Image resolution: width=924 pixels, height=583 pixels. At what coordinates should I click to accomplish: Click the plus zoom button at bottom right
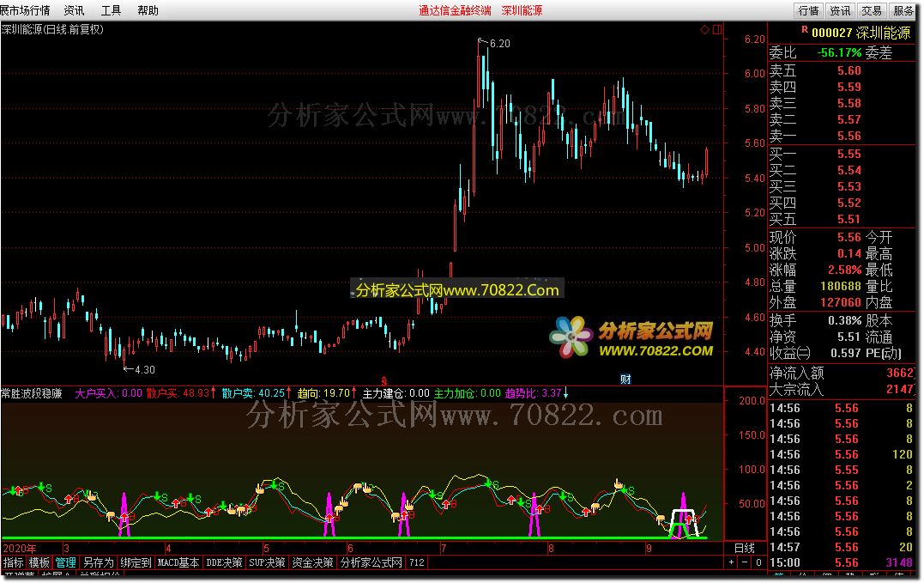point(731,562)
